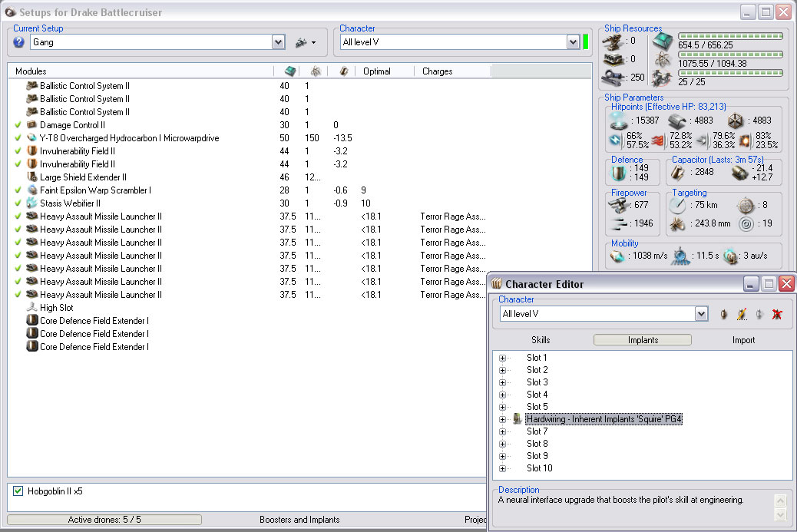Click the scan resolution icon by 243.8 mm
Viewport: 797px width, 532px height.
677,223
